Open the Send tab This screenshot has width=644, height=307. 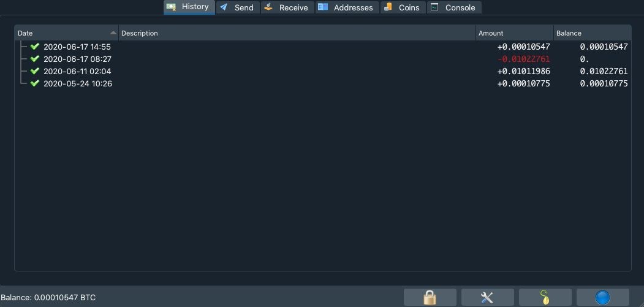coord(238,7)
